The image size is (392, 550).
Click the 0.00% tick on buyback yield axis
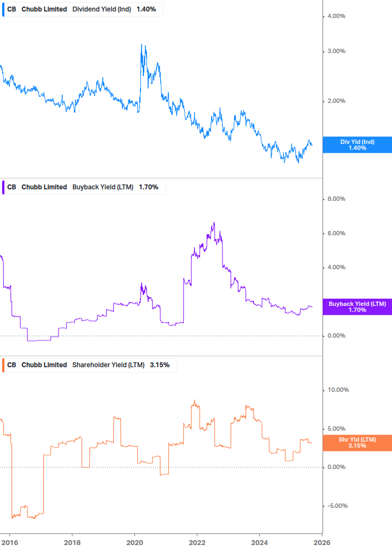336,335
